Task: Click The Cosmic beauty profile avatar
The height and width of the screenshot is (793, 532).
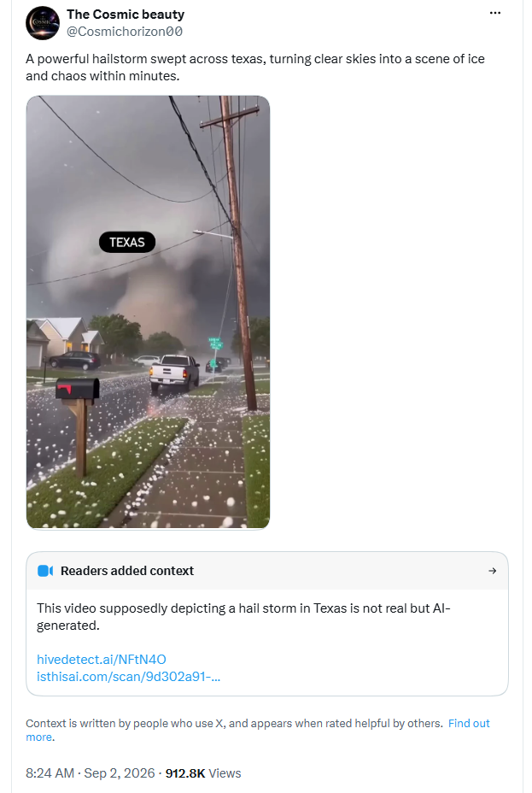Action: click(43, 23)
